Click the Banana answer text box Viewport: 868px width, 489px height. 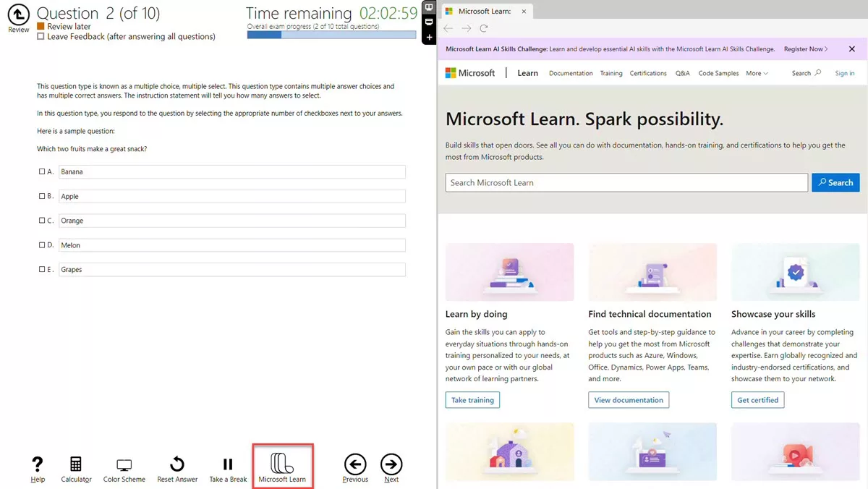pyautogui.click(x=232, y=171)
